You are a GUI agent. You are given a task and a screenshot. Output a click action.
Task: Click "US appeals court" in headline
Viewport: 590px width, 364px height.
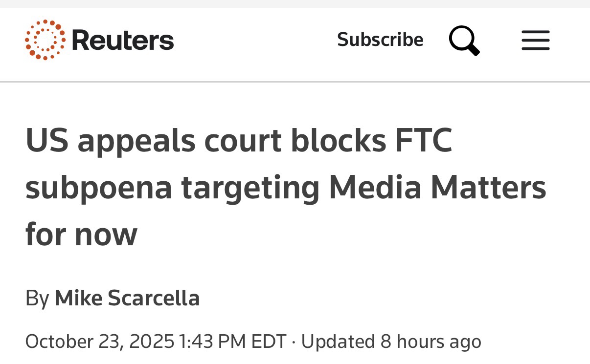[x=153, y=141]
